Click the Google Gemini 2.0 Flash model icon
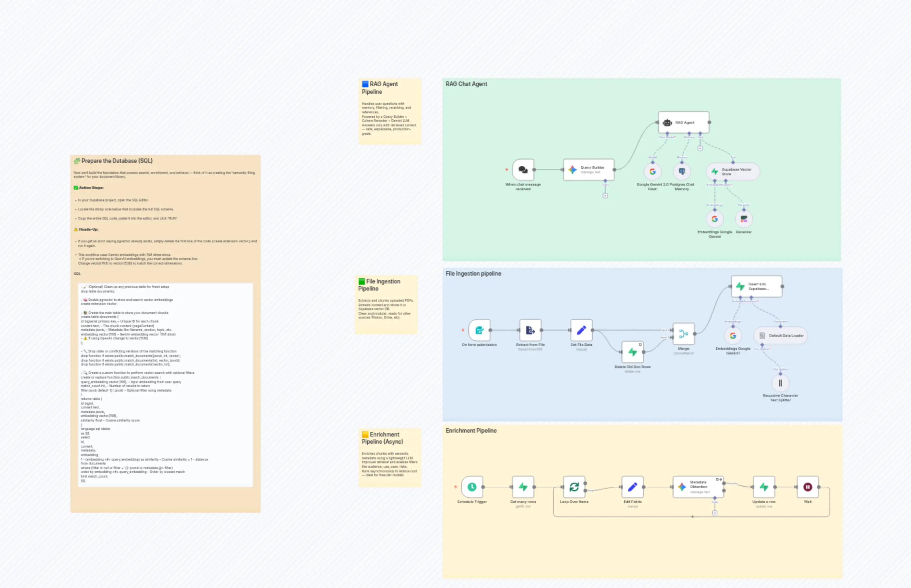Screen dimensions: 911x588 [x=652, y=171]
